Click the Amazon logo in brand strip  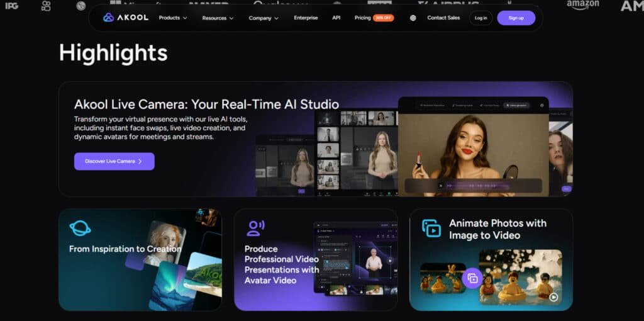(583, 4)
